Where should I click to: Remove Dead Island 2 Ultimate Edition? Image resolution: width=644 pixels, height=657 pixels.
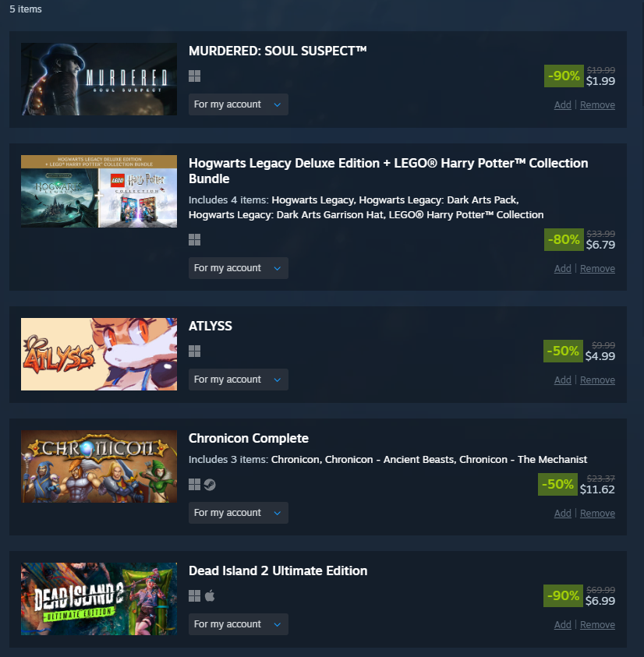point(597,625)
